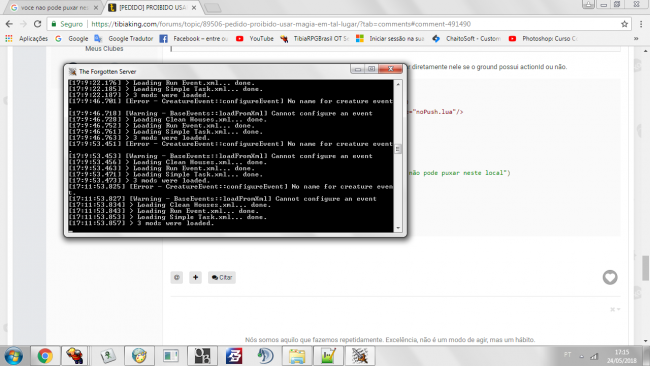Open the red-blue Z app in taskbar

[234, 356]
